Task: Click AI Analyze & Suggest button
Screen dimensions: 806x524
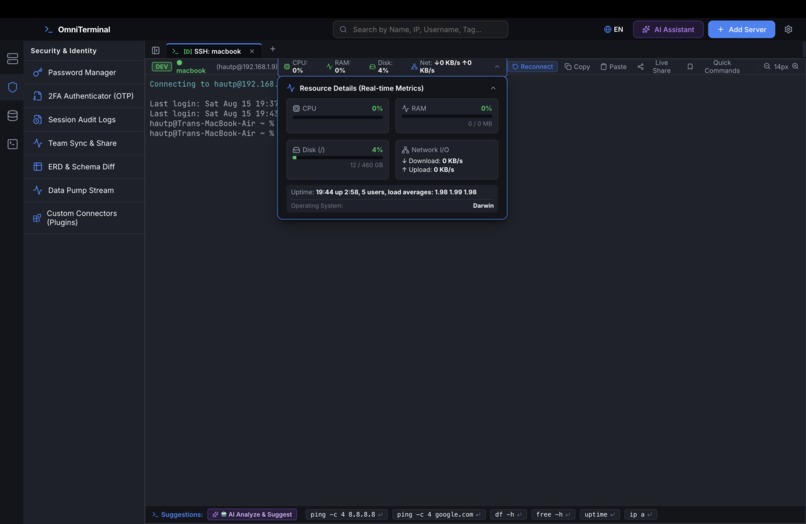Action: (x=252, y=514)
